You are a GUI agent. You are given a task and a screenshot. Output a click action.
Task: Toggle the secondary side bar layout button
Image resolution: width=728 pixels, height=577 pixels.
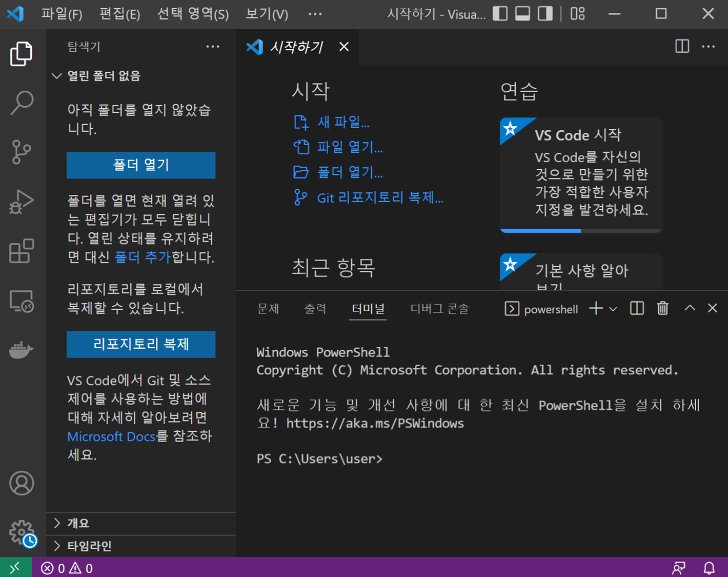tap(545, 14)
